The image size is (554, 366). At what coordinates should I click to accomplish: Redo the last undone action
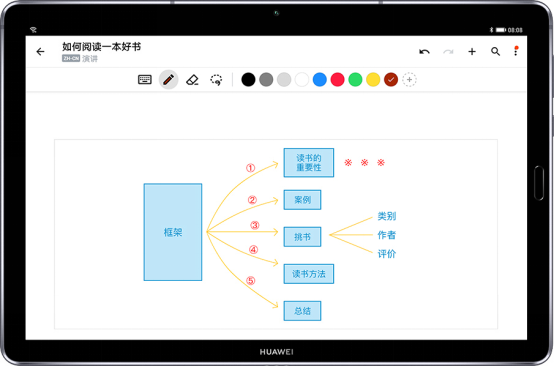coord(448,52)
